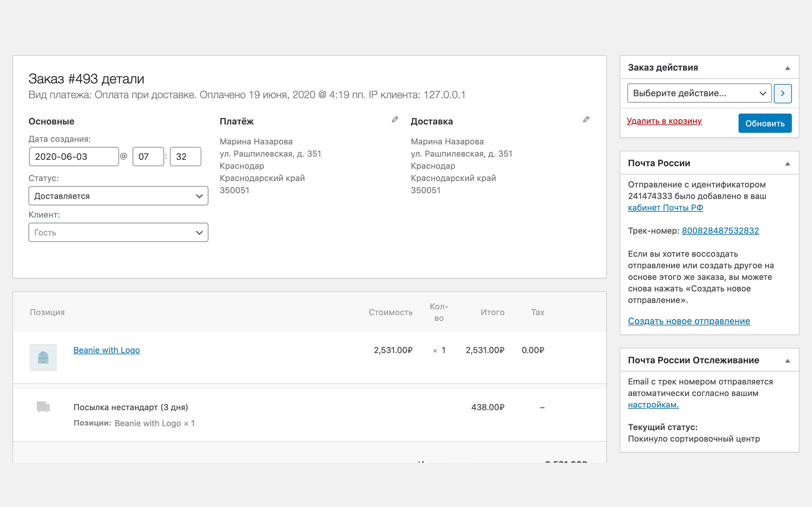Click the creation date field 2020-06-03

(74, 157)
